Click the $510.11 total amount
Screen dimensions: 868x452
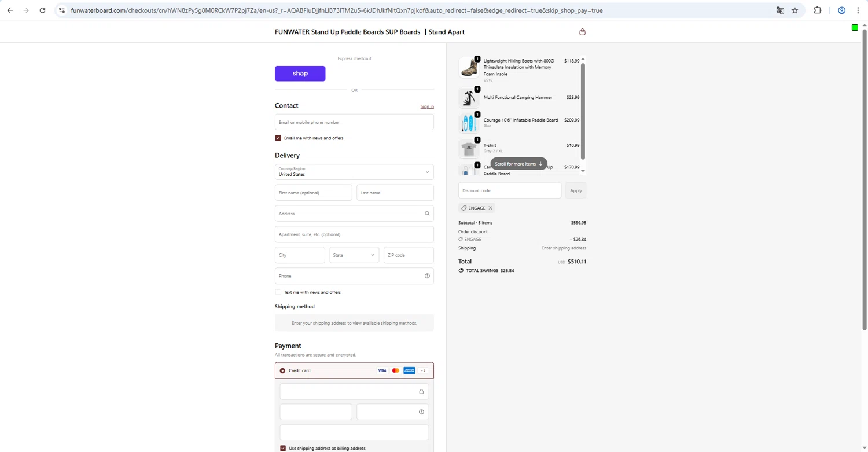click(x=577, y=262)
